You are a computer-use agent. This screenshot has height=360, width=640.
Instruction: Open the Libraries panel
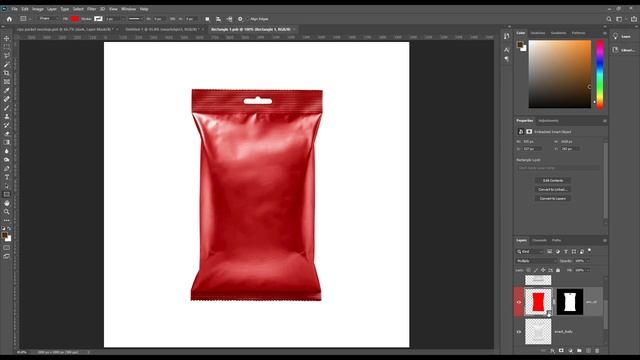tap(624, 50)
